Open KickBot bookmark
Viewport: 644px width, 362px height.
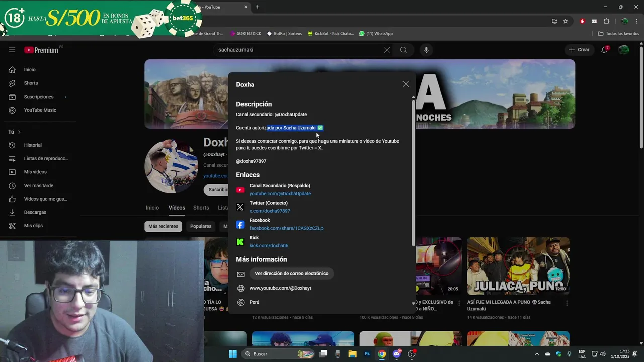tap(331, 34)
